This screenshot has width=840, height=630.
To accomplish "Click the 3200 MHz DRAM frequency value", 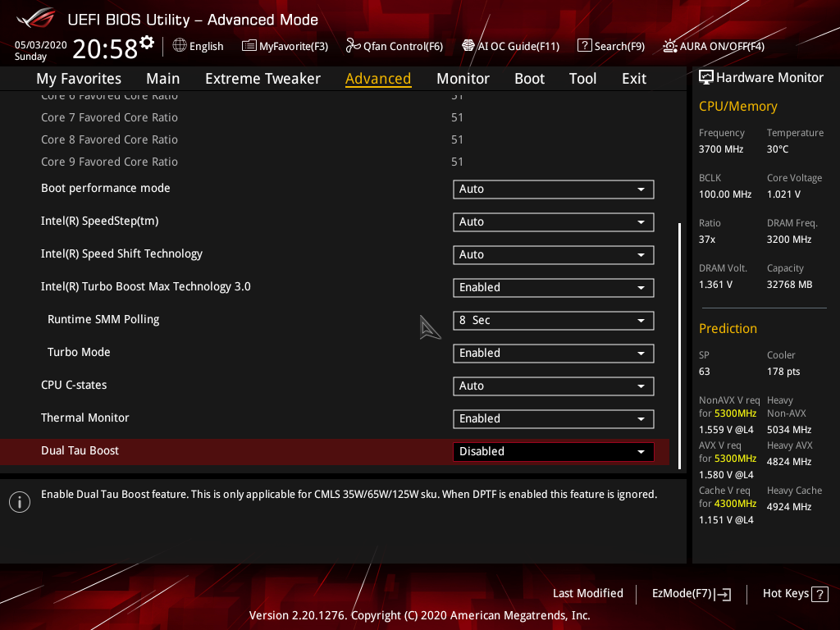I will coord(789,240).
